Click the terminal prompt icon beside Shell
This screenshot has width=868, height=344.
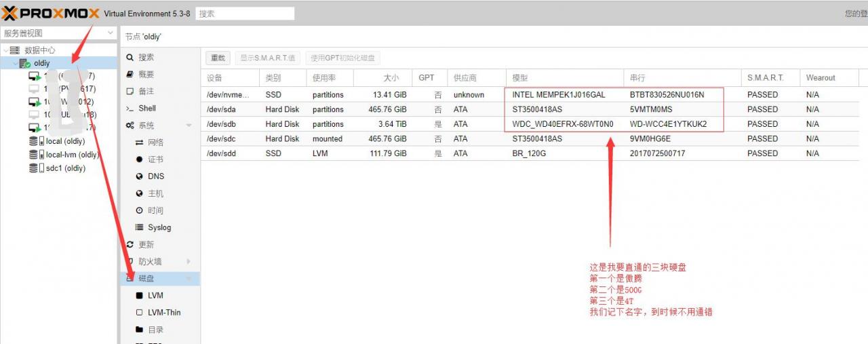point(130,109)
